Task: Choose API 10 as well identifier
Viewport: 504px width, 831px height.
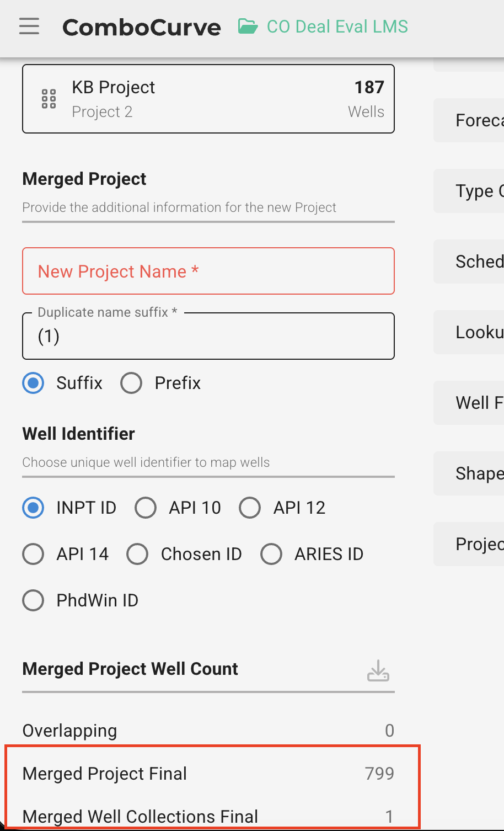Action: [146, 508]
